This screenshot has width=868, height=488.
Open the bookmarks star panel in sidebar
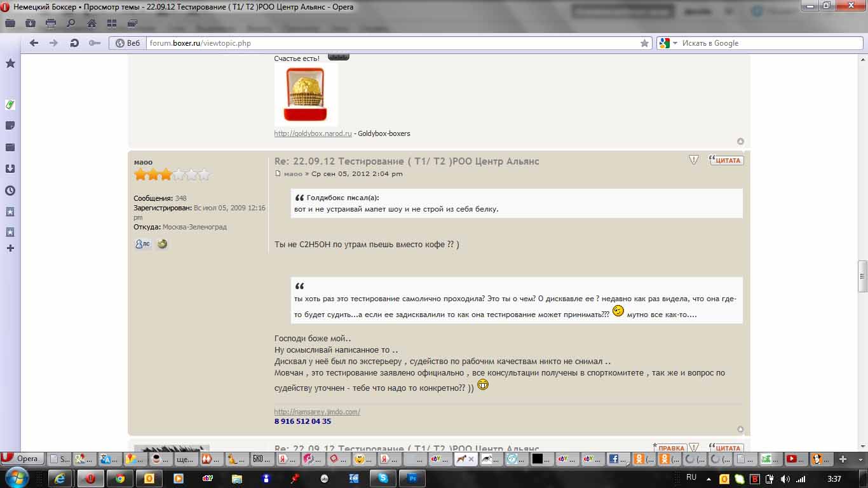point(10,64)
